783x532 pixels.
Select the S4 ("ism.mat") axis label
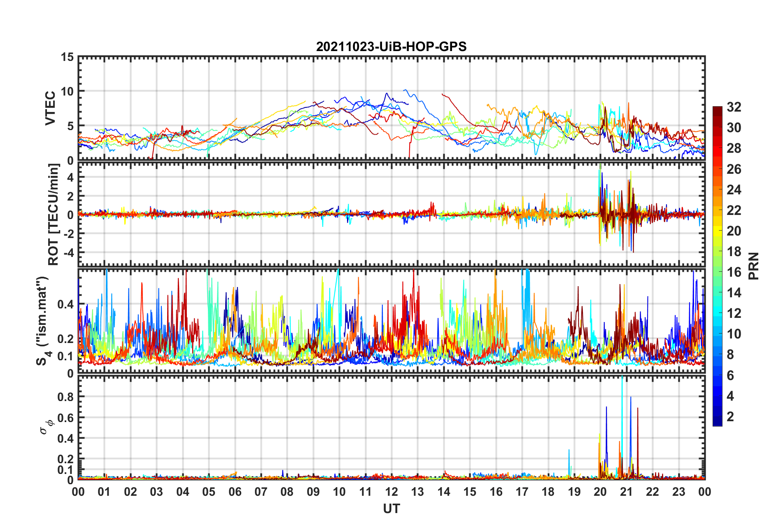tap(43, 321)
